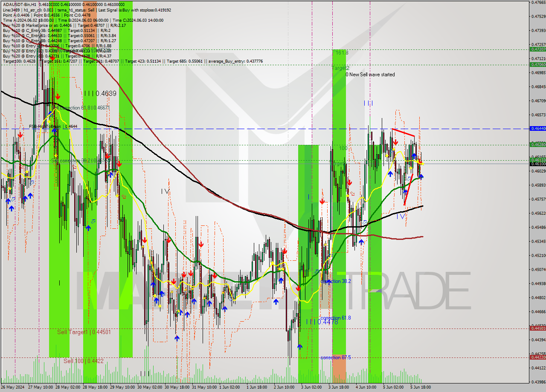Click the lowest blue arrow near 30 May 18:00
This screenshot has width=546, height=392.
click(177, 338)
